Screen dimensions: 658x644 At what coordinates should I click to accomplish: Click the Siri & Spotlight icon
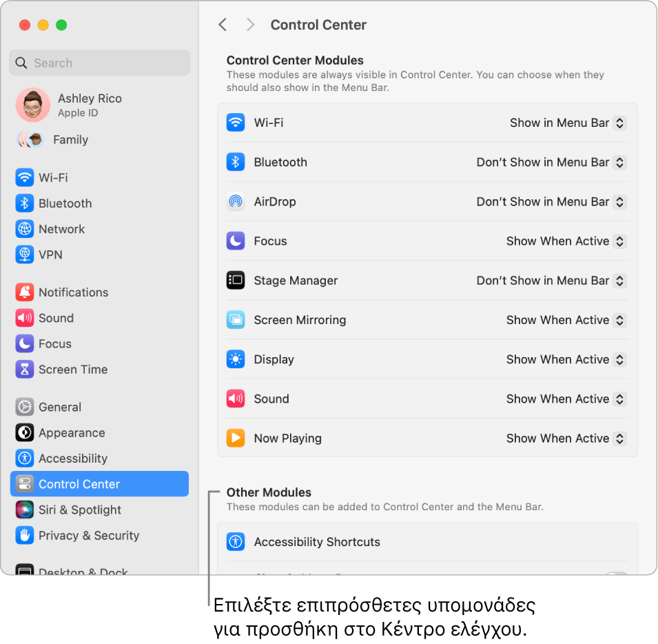[24, 510]
